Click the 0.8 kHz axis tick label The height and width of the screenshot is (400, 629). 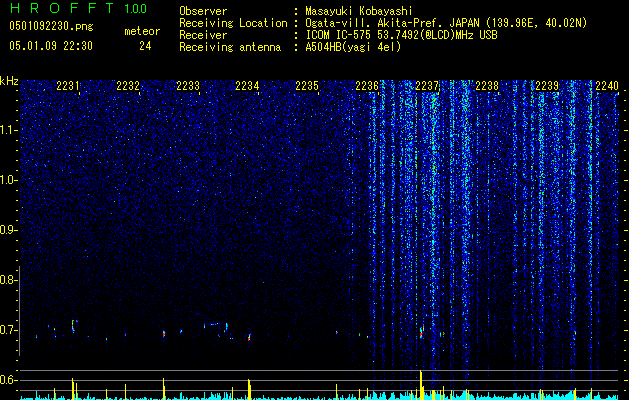coord(7,280)
